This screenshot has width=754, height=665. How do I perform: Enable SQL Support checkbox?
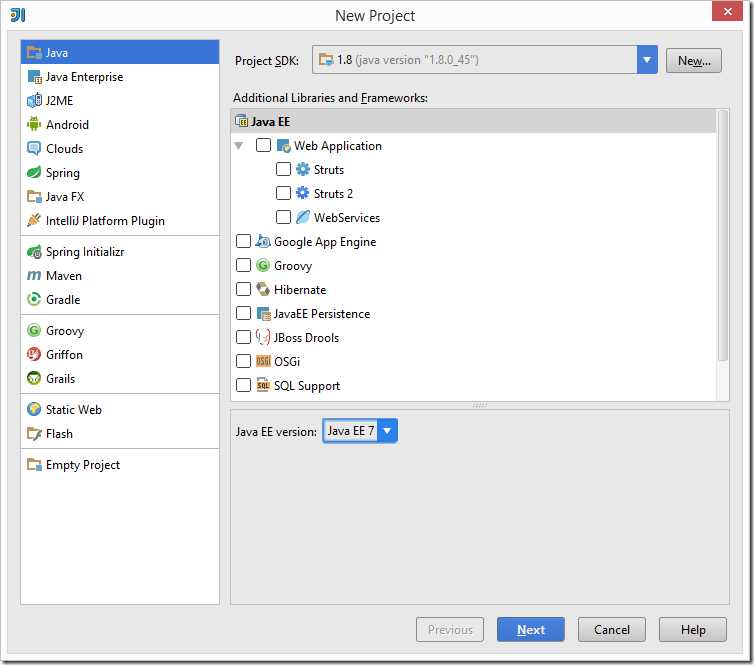[243, 385]
